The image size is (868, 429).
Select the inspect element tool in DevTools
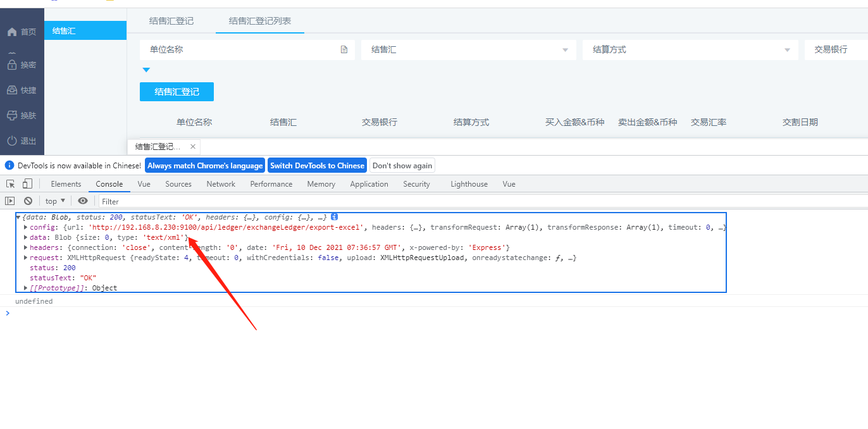(x=9, y=183)
